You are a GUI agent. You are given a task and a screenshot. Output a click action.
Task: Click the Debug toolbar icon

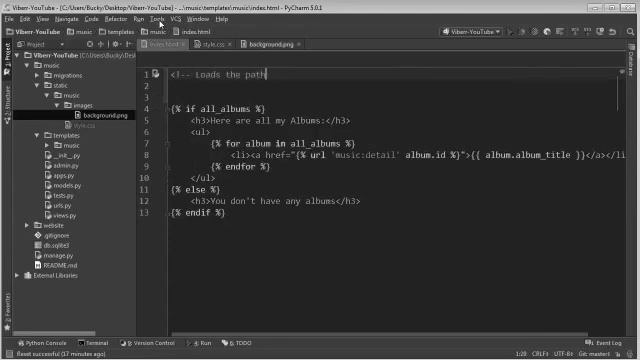coord(522,31)
